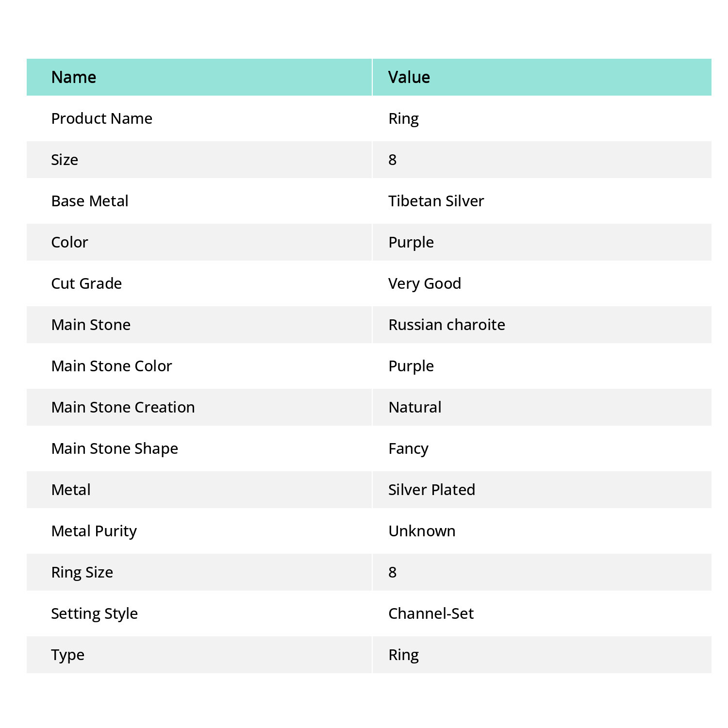Select the Main Stone Shape label
728x728 pixels.
coord(115,448)
